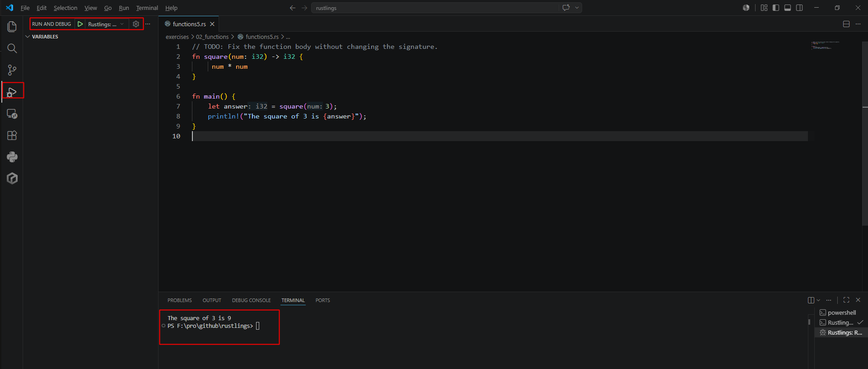Screen dimensions: 868x369
Task: Open the Extensions view
Action: (12, 135)
